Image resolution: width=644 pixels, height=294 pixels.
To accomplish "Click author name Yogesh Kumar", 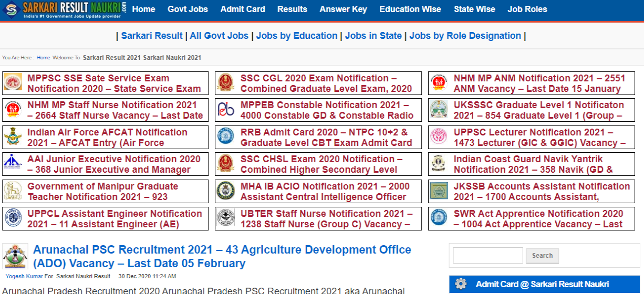I will click(24, 276).
